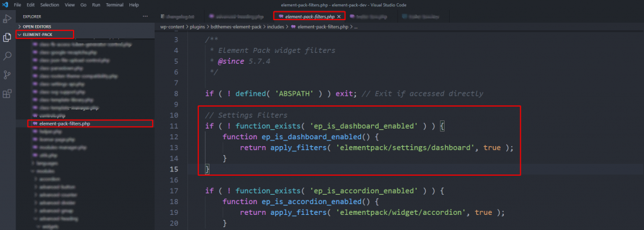Open the File menu

click(x=18, y=5)
